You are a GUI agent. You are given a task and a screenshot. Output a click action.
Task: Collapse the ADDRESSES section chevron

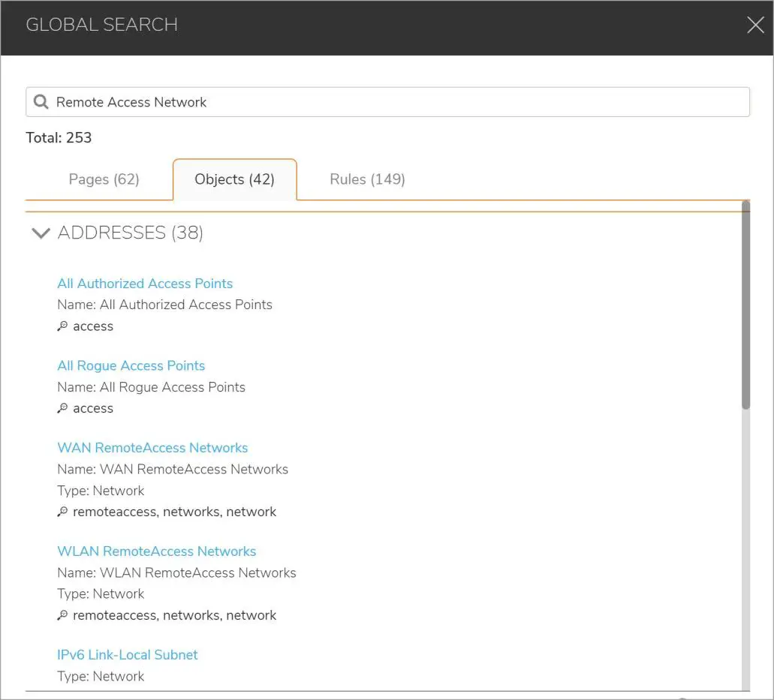[x=41, y=233]
